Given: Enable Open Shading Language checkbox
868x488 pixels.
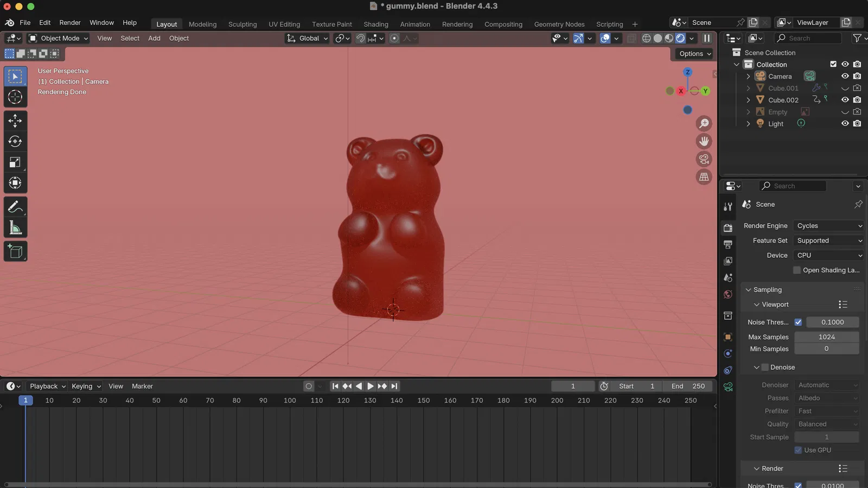Looking at the screenshot, I should coord(797,270).
